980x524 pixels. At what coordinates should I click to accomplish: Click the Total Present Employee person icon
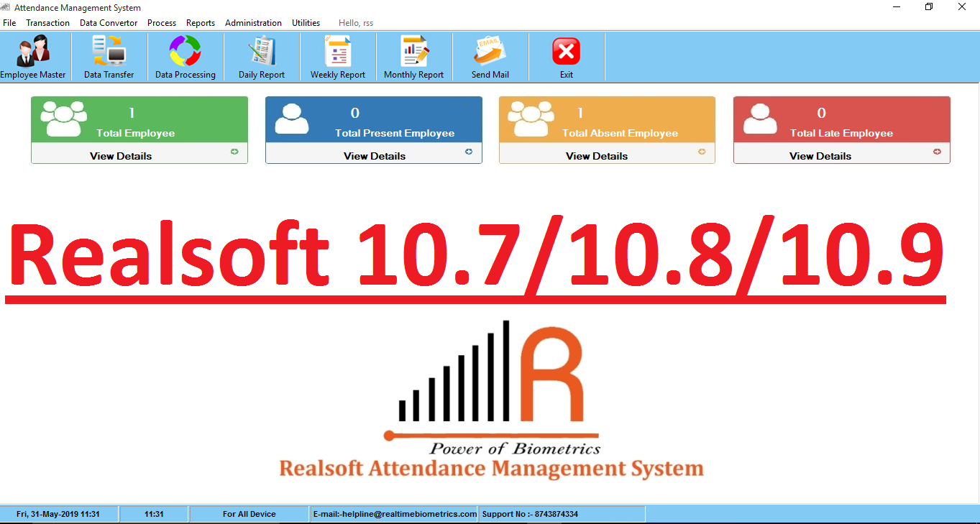292,119
